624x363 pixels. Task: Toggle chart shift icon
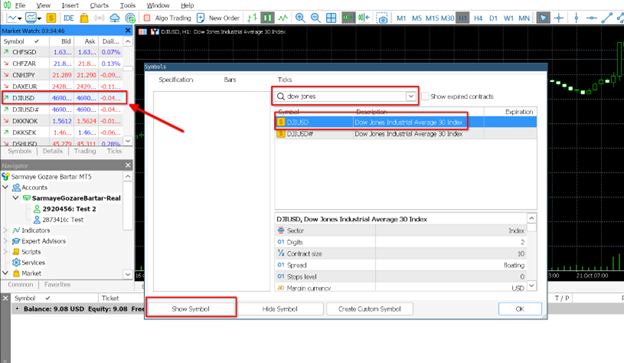pos(364,18)
